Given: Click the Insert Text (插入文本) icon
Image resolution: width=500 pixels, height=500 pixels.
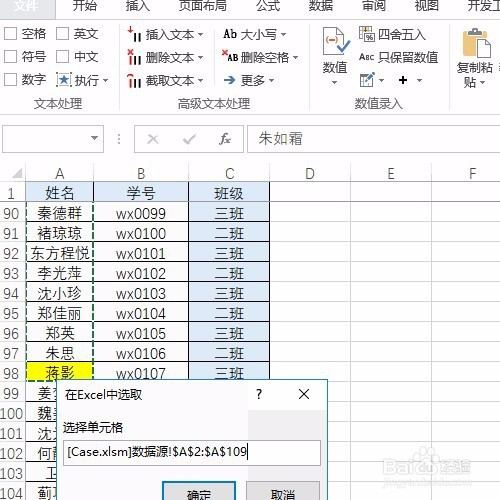Looking at the screenshot, I should click(x=134, y=34).
